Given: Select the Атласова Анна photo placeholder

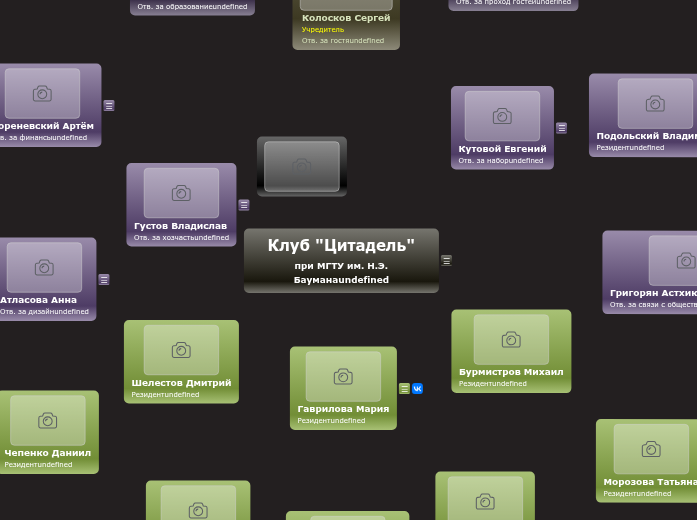Looking at the screenshot, I should point(44,267).
